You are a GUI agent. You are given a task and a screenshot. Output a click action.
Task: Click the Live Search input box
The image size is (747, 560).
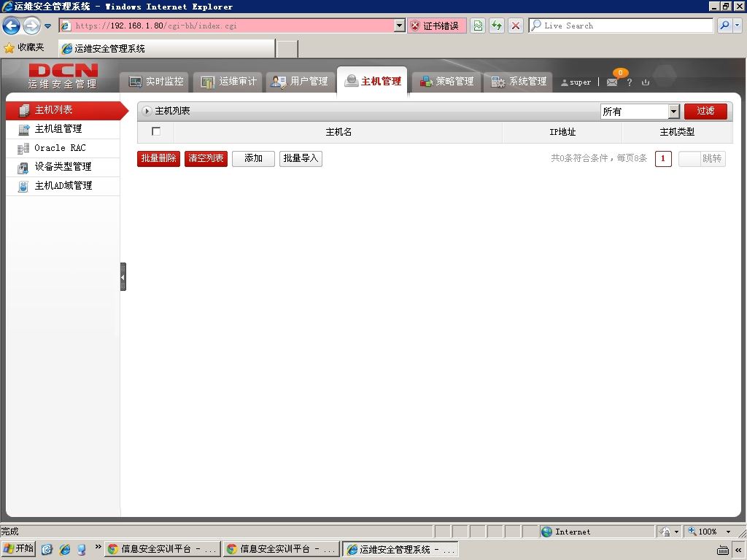click(621, 26)
